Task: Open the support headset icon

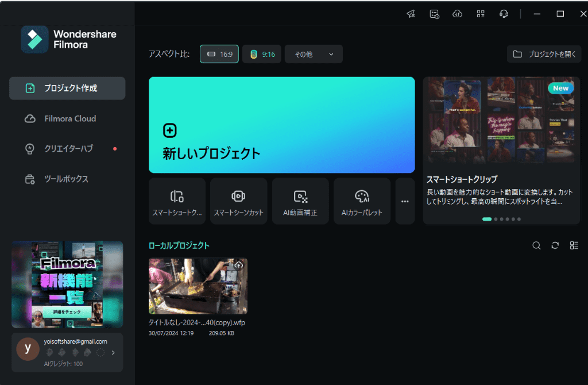Action: point(504,14)
